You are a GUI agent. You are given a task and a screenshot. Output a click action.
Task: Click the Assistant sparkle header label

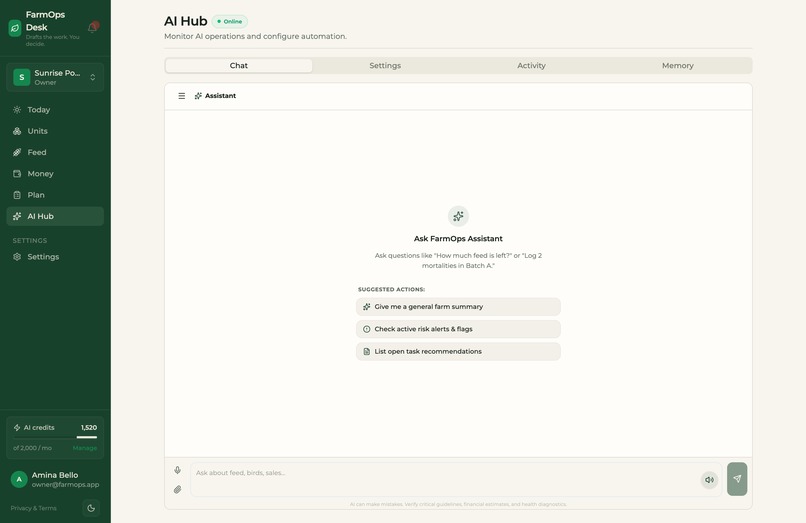(x=215, y=96)
